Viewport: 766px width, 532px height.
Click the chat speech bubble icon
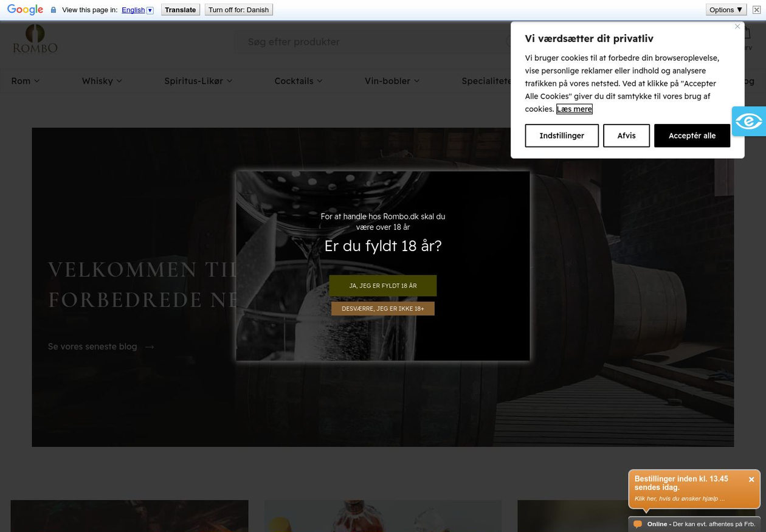point(637,524)
